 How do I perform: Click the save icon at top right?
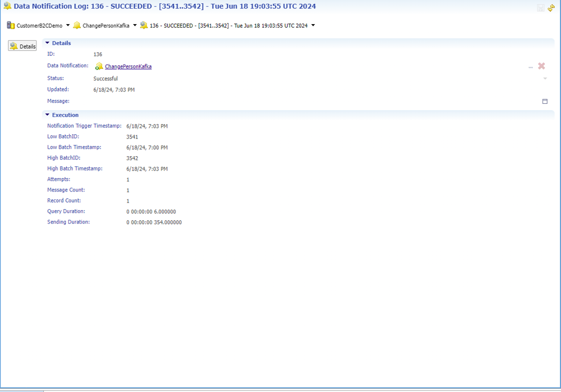(x=541, y=8)
